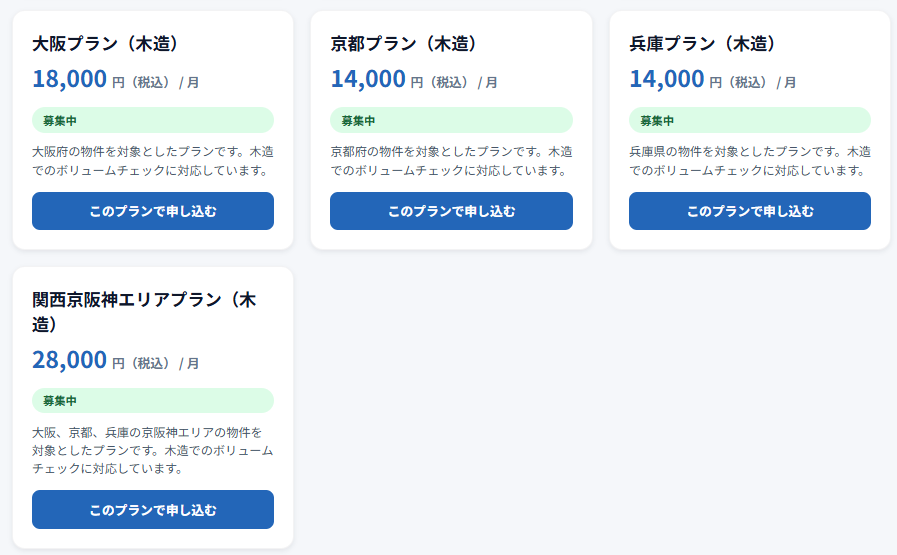Click the 大阪府の物件 description text
This screenshot has height=555, width=897.
tap(153, 161)
